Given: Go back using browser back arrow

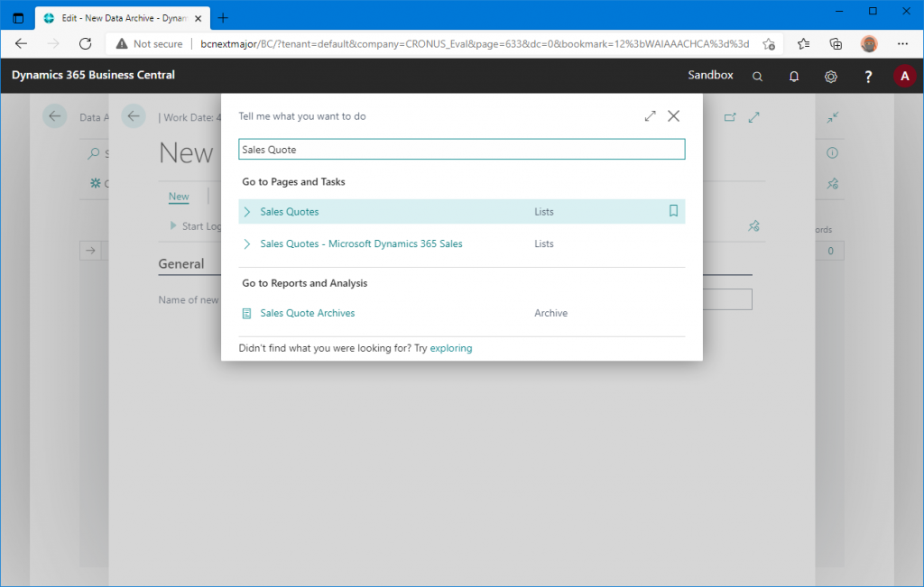Looking at the screenshot, I should coord(22,43).
